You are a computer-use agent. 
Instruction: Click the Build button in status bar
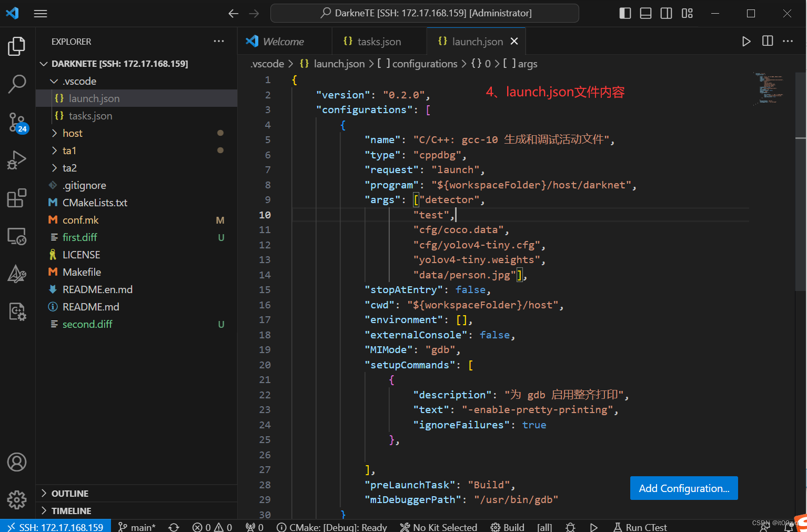(x=508, y=527)
